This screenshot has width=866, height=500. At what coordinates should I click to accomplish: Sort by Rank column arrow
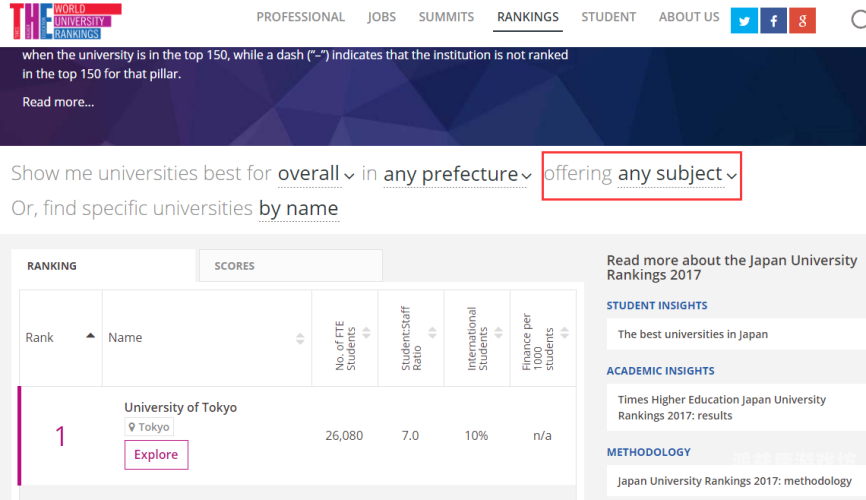[91, 335]
